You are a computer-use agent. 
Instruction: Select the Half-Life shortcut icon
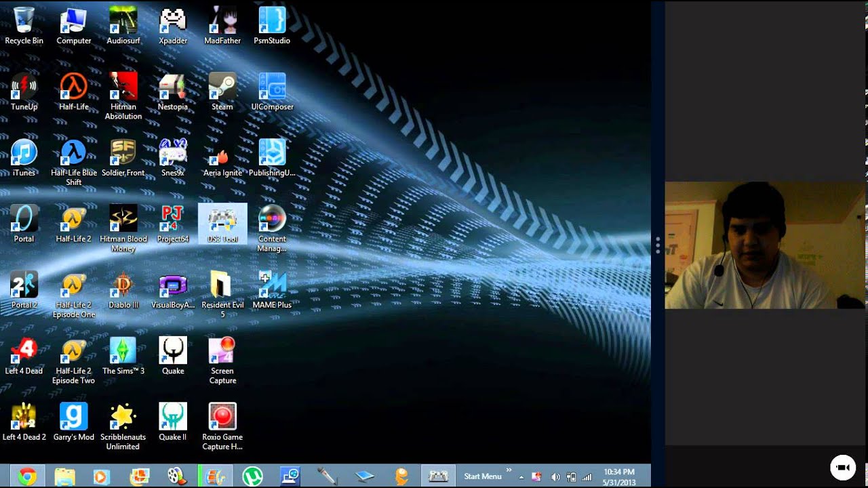click(73, 92)
